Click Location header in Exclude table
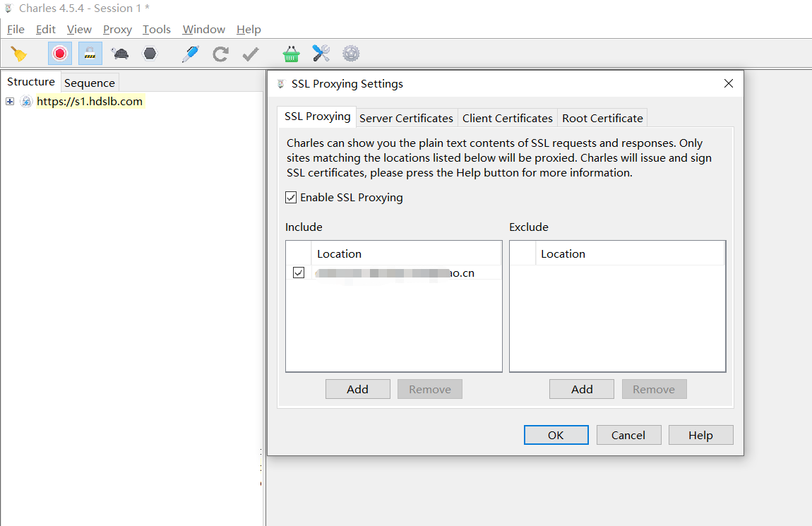The image size is (812, 526). click(630, 253)
